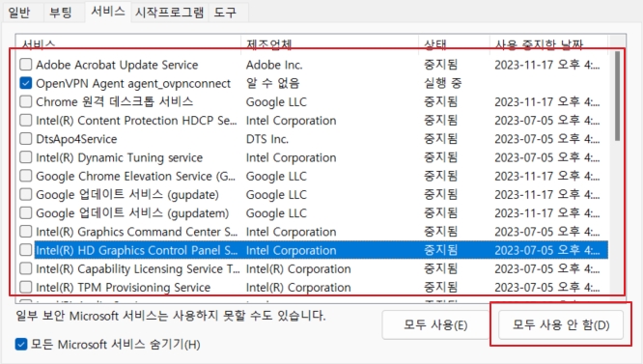Image resolution: width=643 pixels, height=364 pixels.
Task: Click the 모두 사용(E) button
Action: [x=435, y=325]
